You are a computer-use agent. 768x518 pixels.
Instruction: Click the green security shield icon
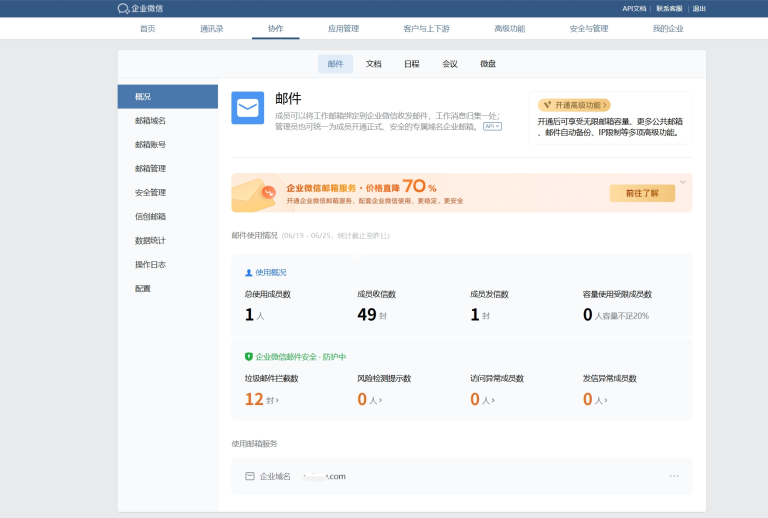point(249,356)
